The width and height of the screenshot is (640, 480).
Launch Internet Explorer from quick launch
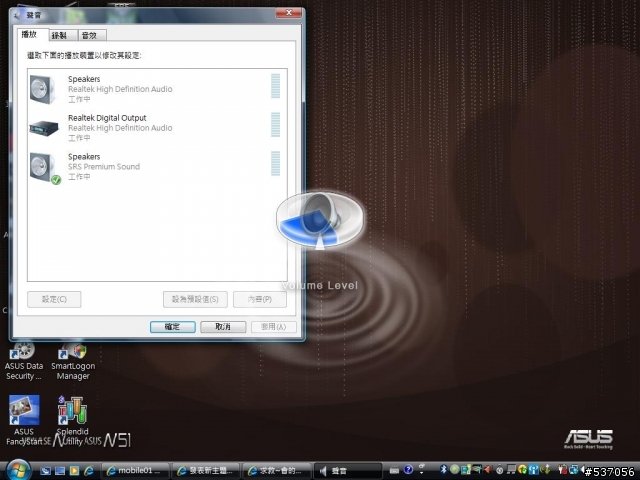point(89,471)
